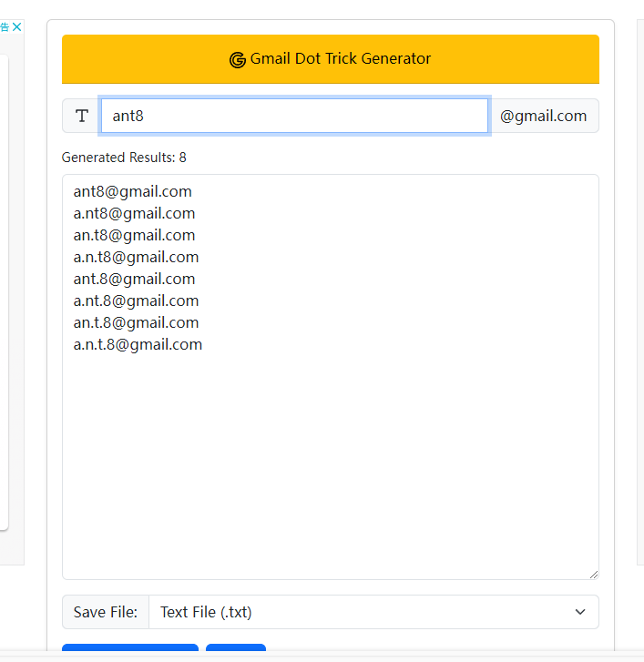Screen dimensions: 644x662
Task: Click the @gmail.com suffix label
Action: click(x=544, y=116)
